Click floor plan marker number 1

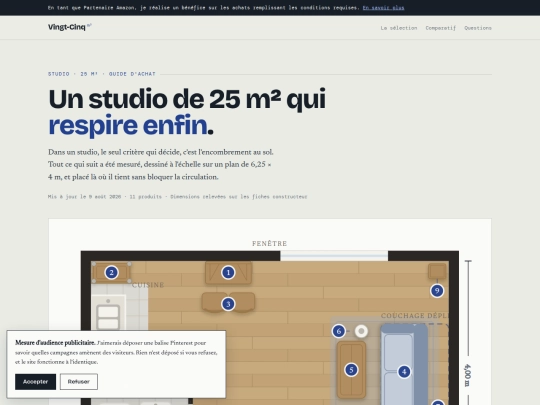(x=228, y=273)
